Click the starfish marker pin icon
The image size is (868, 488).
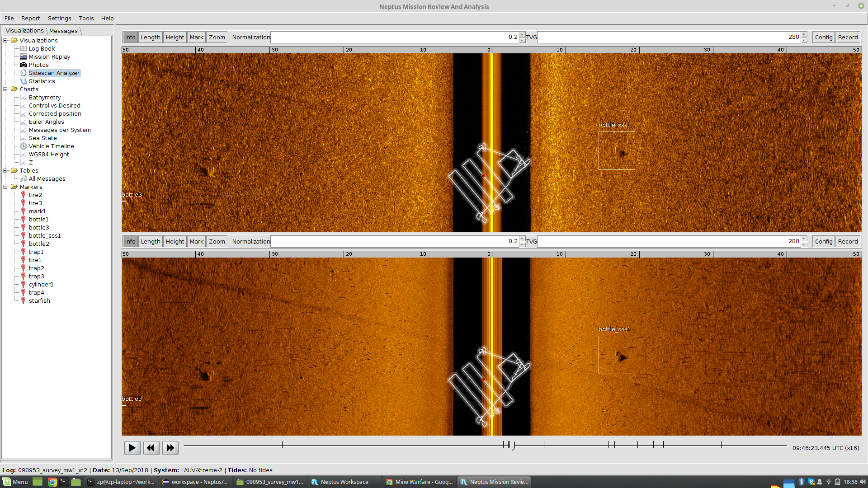coord(24,300)
